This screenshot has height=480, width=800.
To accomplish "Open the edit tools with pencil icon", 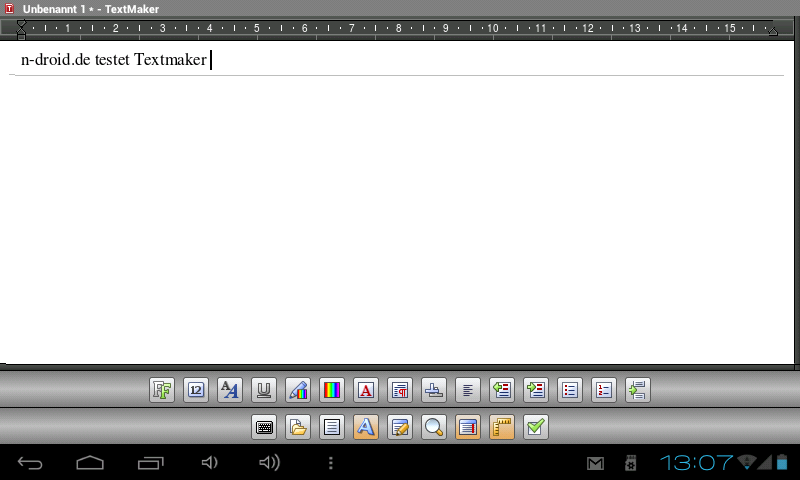I will click(x=400, y=427).
